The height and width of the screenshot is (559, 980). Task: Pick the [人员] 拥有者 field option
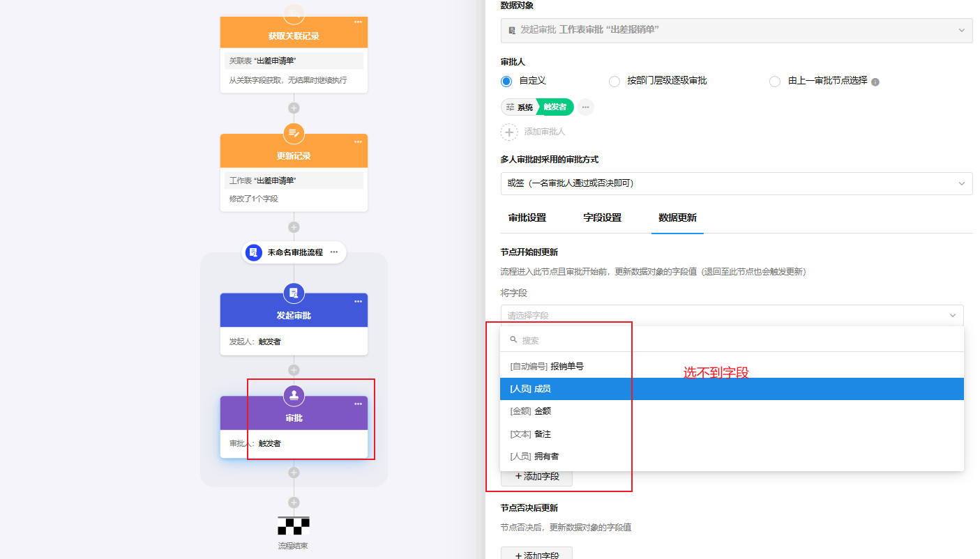click(x=732, y=457)
